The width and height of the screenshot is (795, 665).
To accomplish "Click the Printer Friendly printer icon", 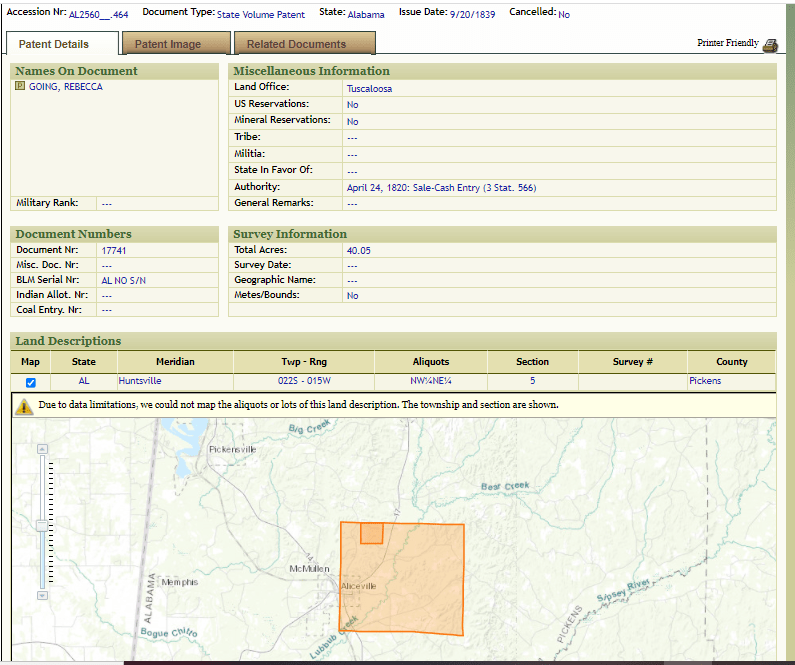I will click(x=770, y=45).
